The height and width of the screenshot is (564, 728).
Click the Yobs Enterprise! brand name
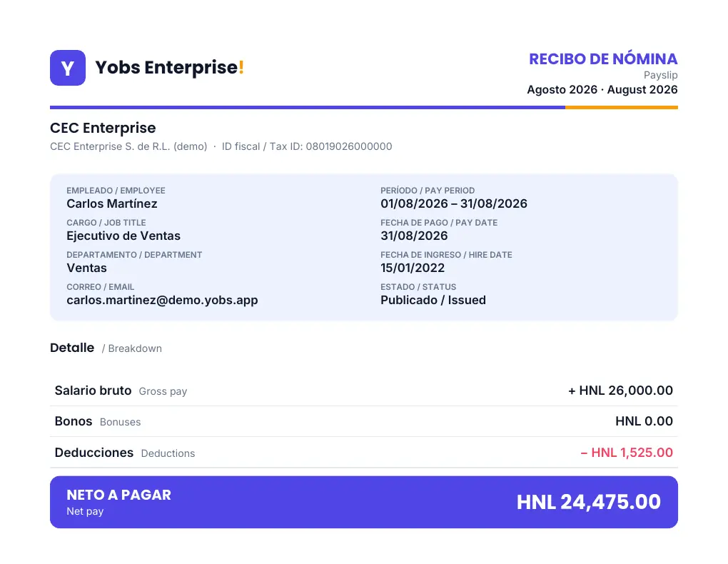point(169,67)
